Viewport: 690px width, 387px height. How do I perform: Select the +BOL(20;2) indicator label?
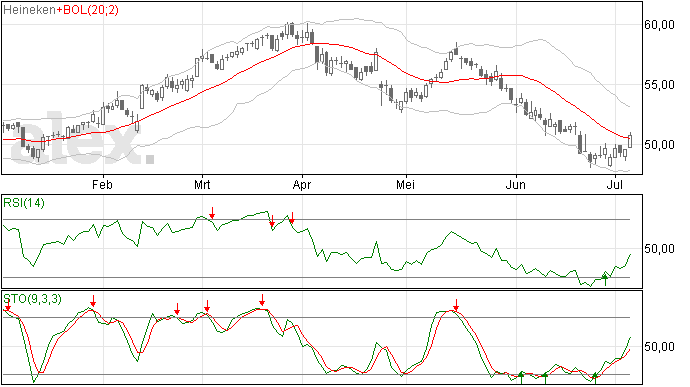[x=88, y=10]
